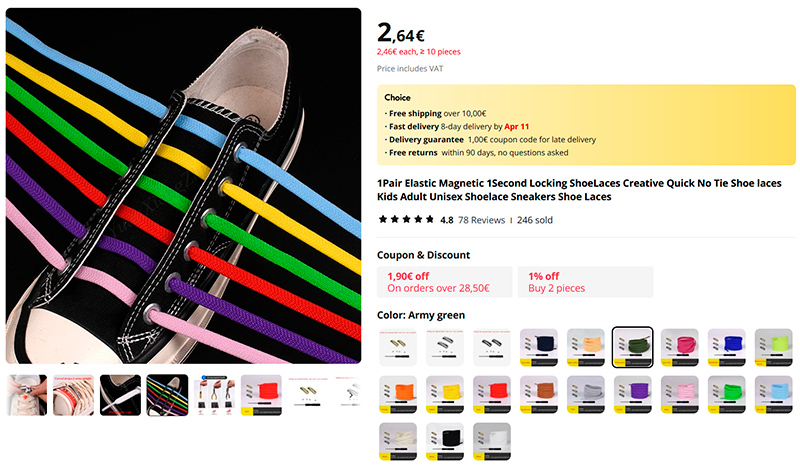Select the gold buckle-only variant swatch
Screen dimensions: 800x467
[x=397, y=347]
